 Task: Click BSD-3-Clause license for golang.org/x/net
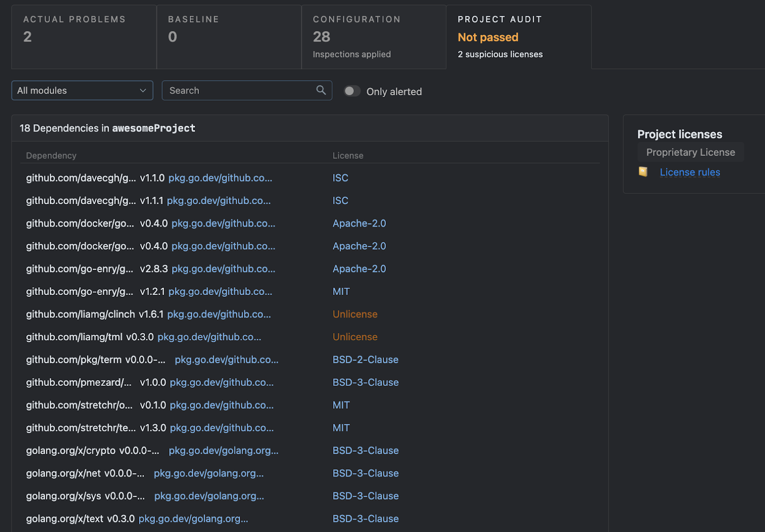366,473
